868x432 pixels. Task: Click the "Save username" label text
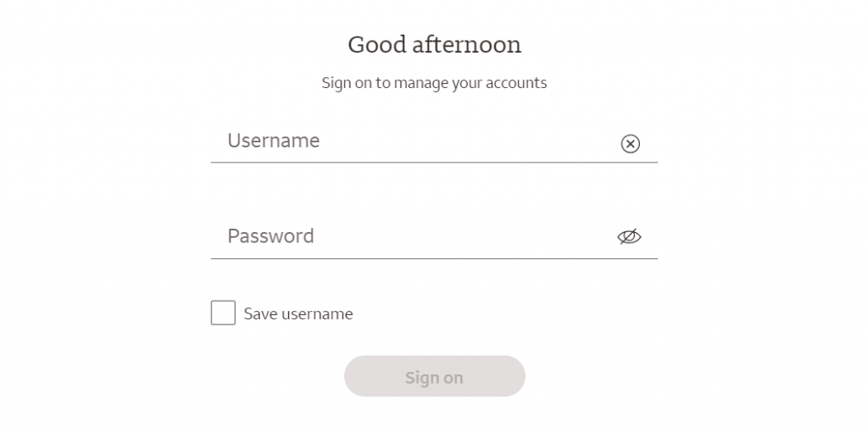[x=298, y=313]
